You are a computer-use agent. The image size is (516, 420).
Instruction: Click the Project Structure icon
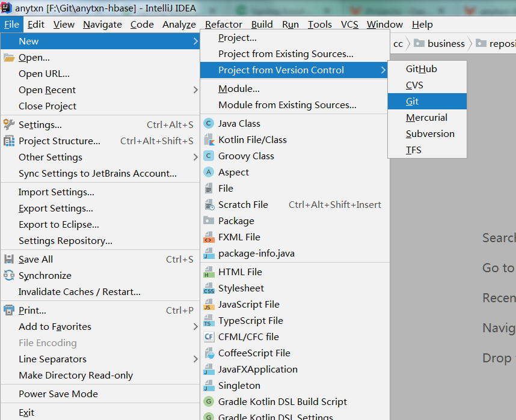click(9, 141)
